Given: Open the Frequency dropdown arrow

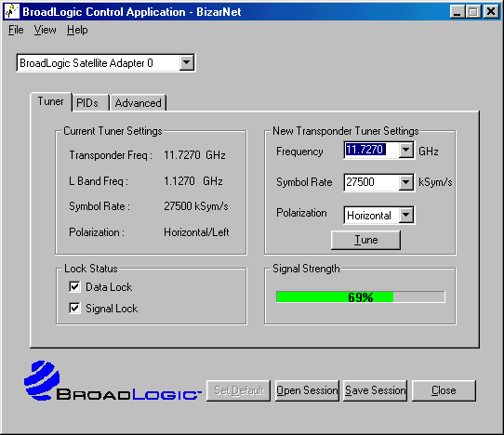Looking at the screenshot, I should [x=406, y=150].
